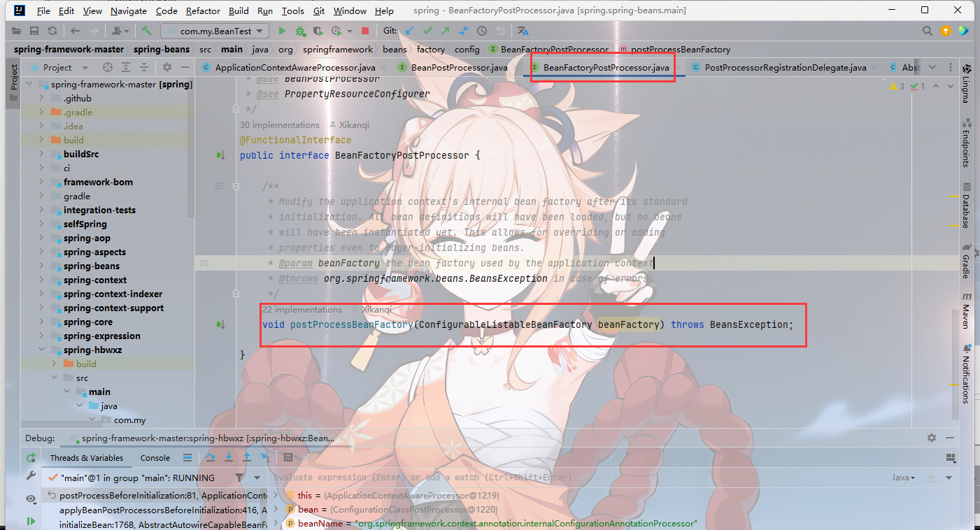Rerun debug session with the green rerun icon

click(31, 458)
